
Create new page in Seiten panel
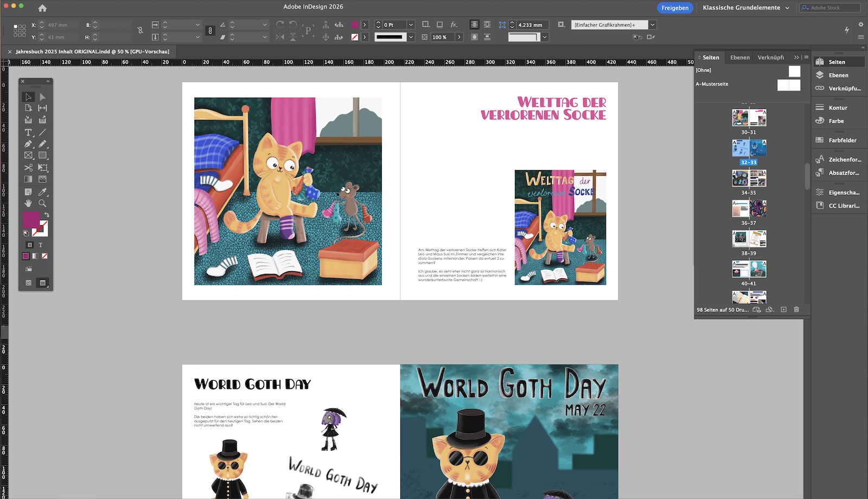(783, 310)
